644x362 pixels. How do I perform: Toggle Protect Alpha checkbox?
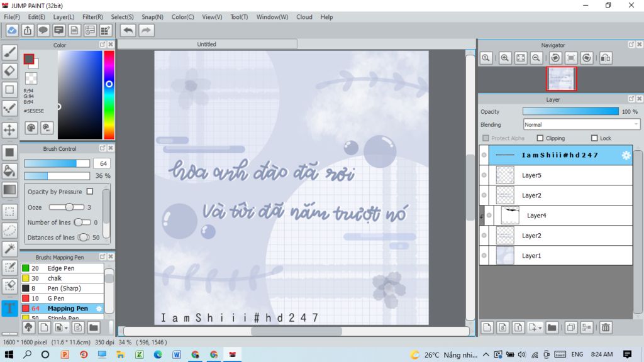(486, 138)
